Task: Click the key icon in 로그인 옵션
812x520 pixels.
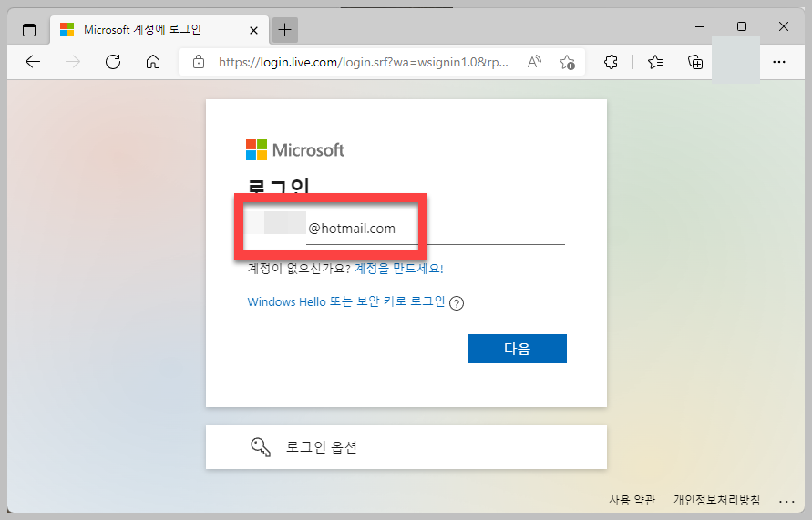Action: 261,447
